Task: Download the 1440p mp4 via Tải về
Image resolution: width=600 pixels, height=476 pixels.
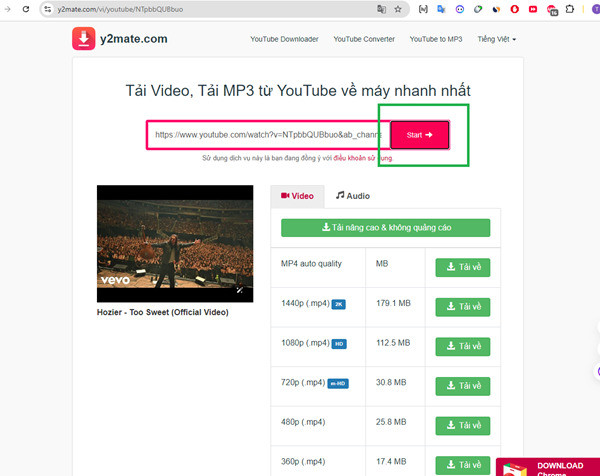Action: (463, 307)
